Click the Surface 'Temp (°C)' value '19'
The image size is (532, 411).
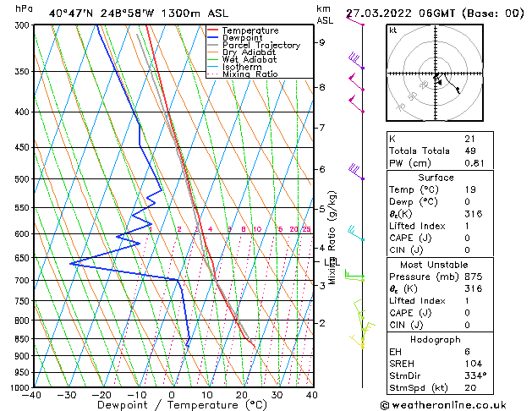pos(470,189)
